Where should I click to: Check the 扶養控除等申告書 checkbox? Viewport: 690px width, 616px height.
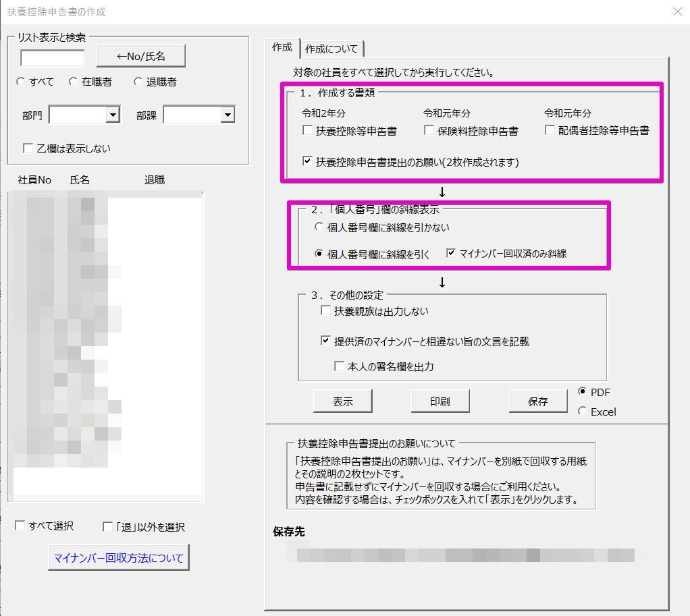coord(307,131)
